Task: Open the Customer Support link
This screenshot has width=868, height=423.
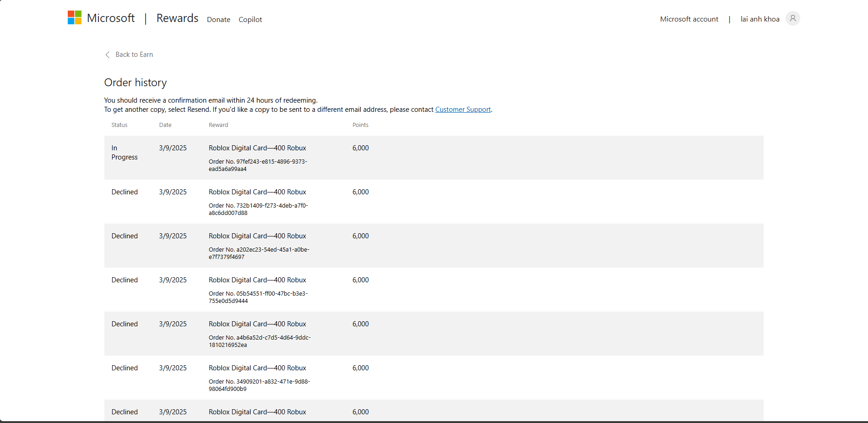Action: point(462,109)
